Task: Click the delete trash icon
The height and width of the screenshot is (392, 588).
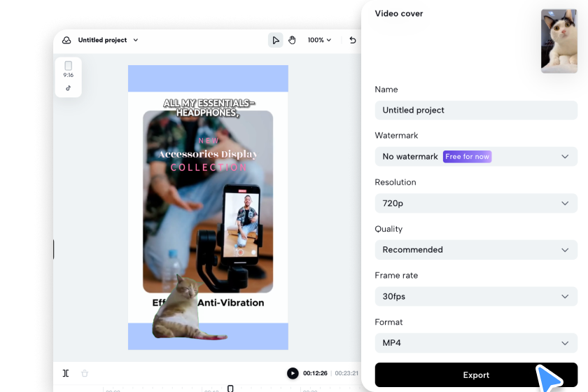Action: (85, 373)
